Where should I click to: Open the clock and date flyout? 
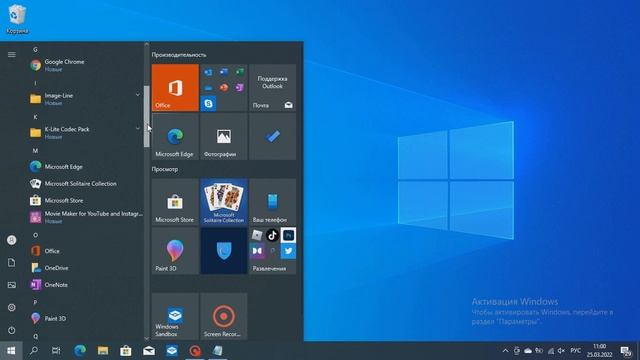coord(600,351)
